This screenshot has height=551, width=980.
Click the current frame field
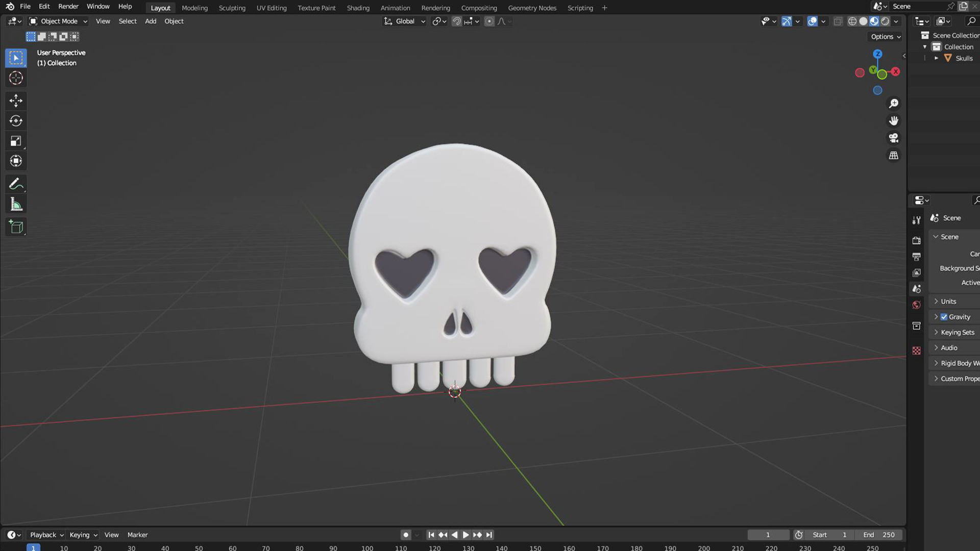[x=768, y=535]
